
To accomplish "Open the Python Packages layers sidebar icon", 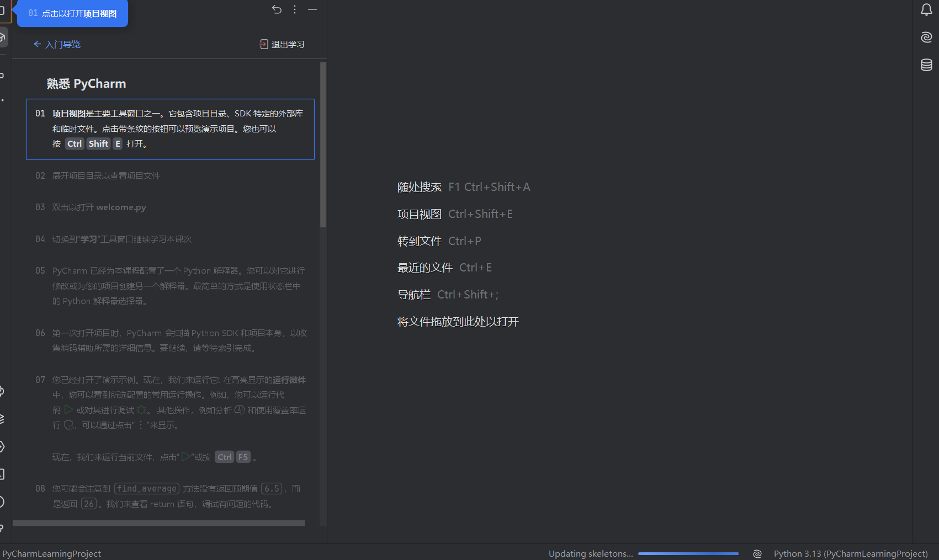I will (2, 419).
